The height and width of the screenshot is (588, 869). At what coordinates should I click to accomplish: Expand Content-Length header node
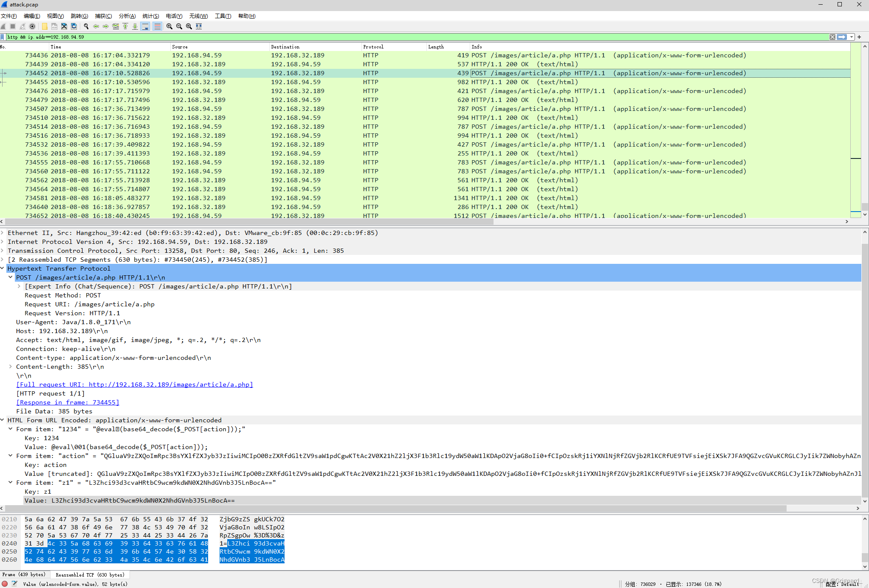coord(11,367)
